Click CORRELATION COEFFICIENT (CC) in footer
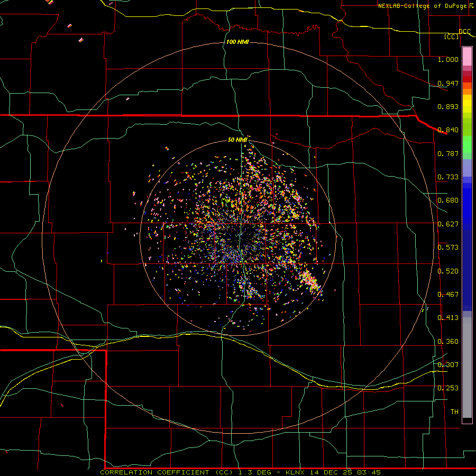Image resolution: width=476 pixels, height=476 pixels. tap(167, 472)
